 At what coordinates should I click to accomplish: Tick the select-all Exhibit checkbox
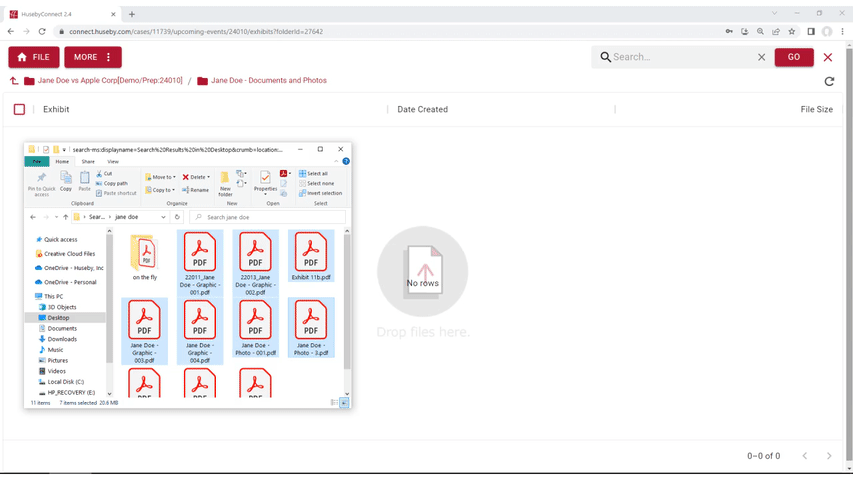coord(19,109)
